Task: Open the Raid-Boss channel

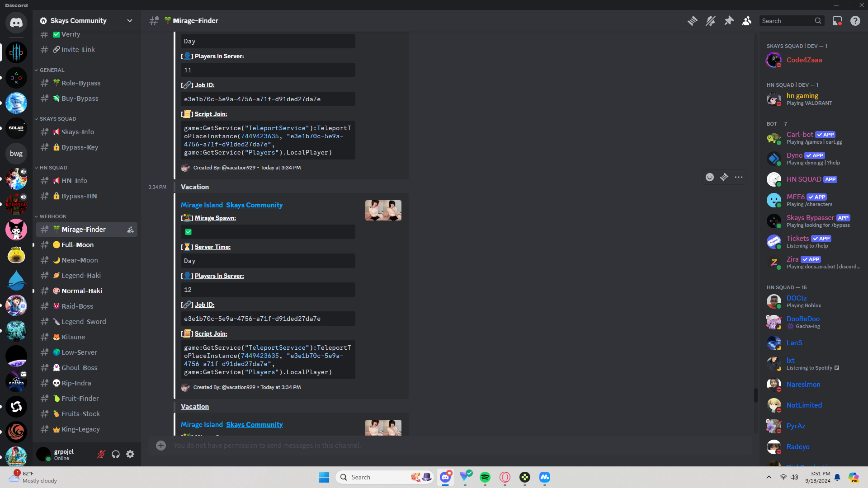Action: (x=87, y=306)
